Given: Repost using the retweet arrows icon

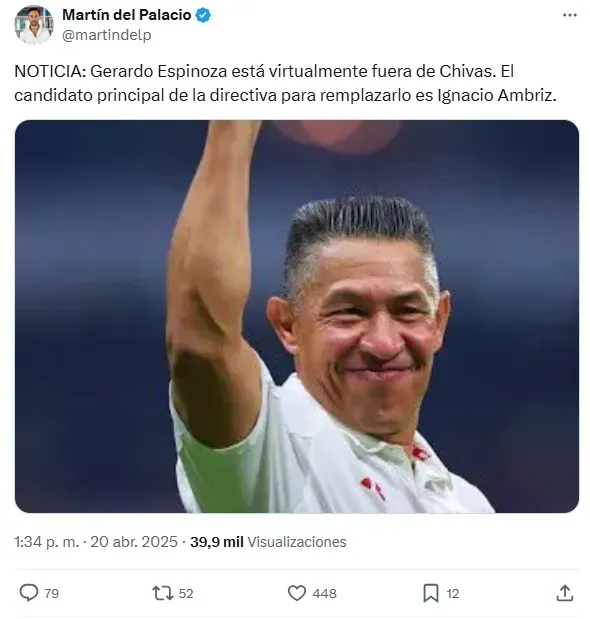Looking at the screenshot, I should [x=163, y=593].
